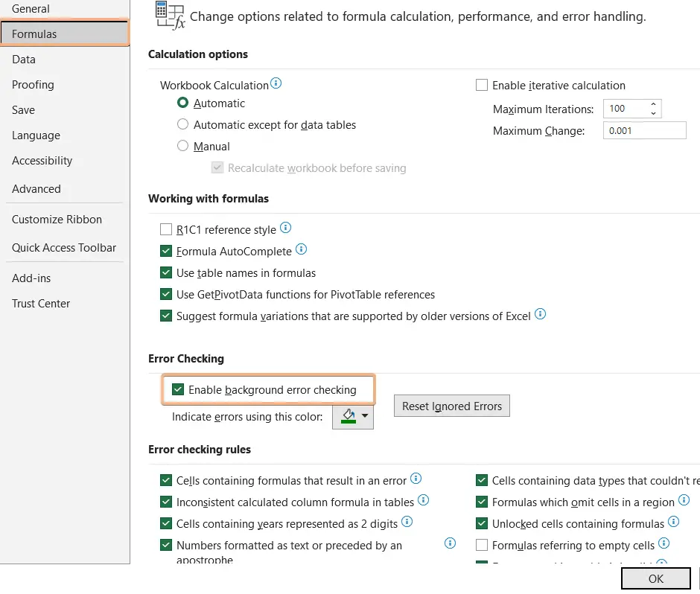Increase Maximum Iterations with up arrow
The width and height of the screenshot is (700, 594).
click(x=653, y=105)
